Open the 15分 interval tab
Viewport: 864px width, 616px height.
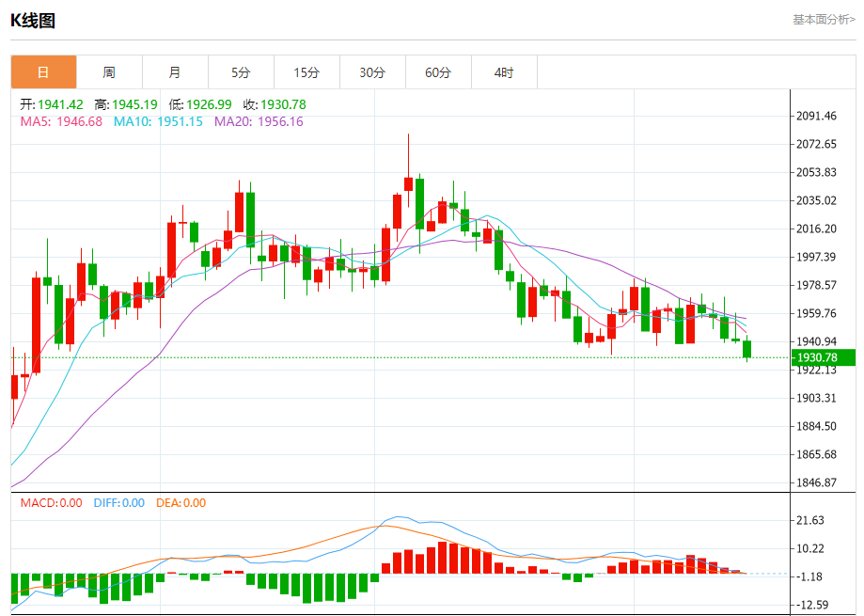306,72
